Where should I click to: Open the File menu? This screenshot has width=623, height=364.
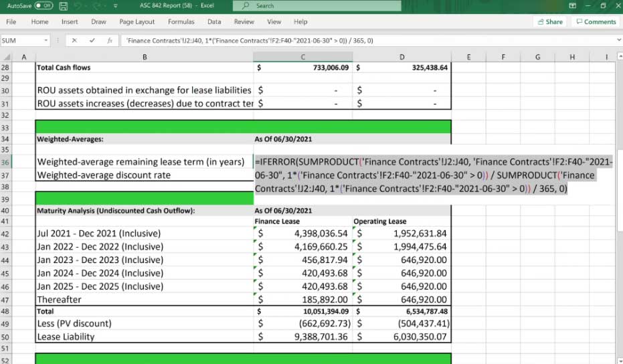pyautogui.click(x=11, y=21)
